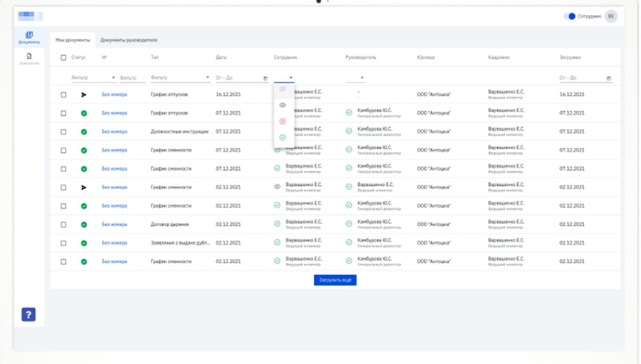Click the Договор дарения type cell

[169, 224]
